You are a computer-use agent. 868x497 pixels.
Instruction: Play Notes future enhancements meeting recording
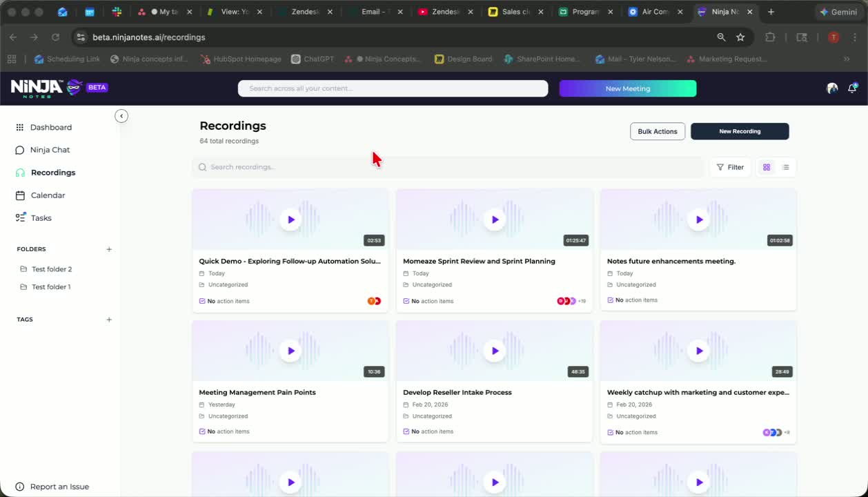[x=699, y=220]
